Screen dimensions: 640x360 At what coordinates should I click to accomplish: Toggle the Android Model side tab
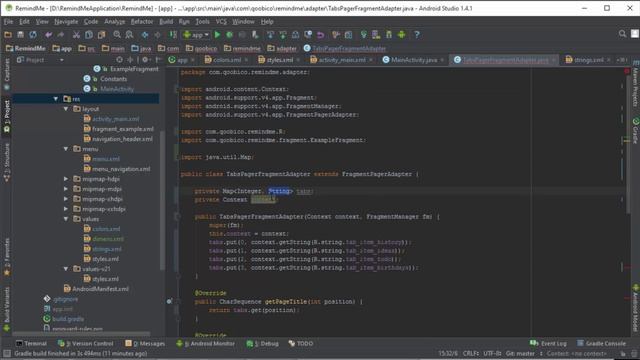(x=636, y=307)
